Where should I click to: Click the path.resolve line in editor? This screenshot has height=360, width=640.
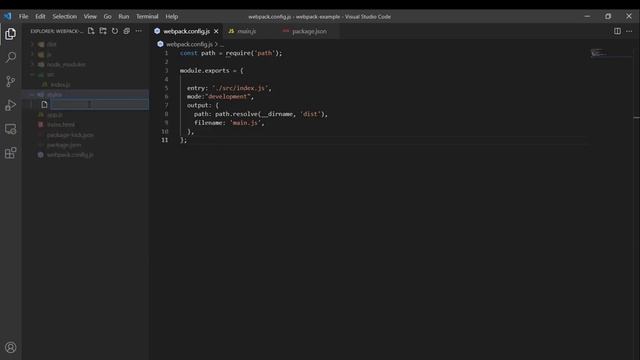261,114
